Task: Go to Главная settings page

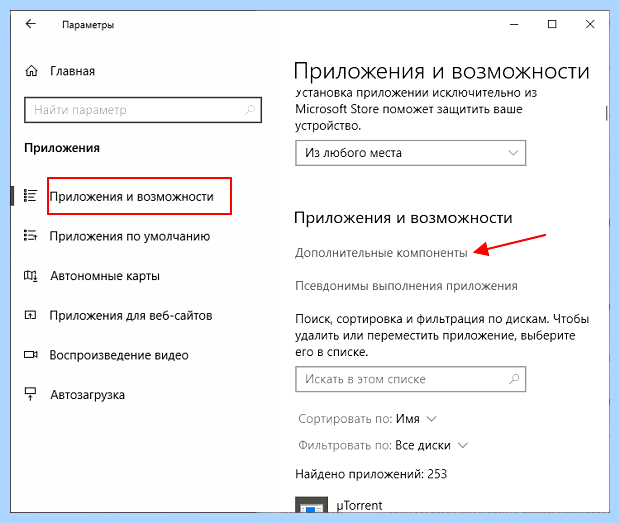Action: click(x=72, y=71)
